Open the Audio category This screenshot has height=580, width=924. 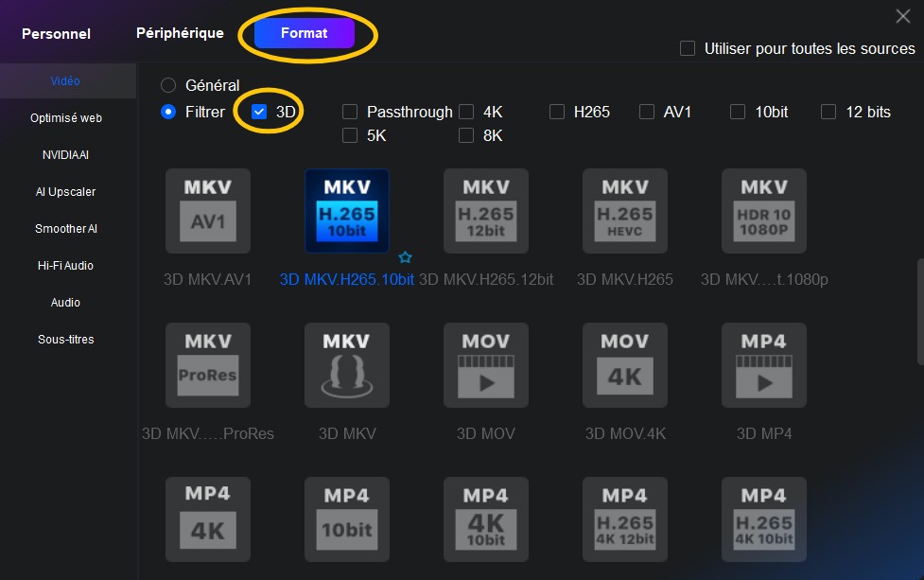[65, 303]
